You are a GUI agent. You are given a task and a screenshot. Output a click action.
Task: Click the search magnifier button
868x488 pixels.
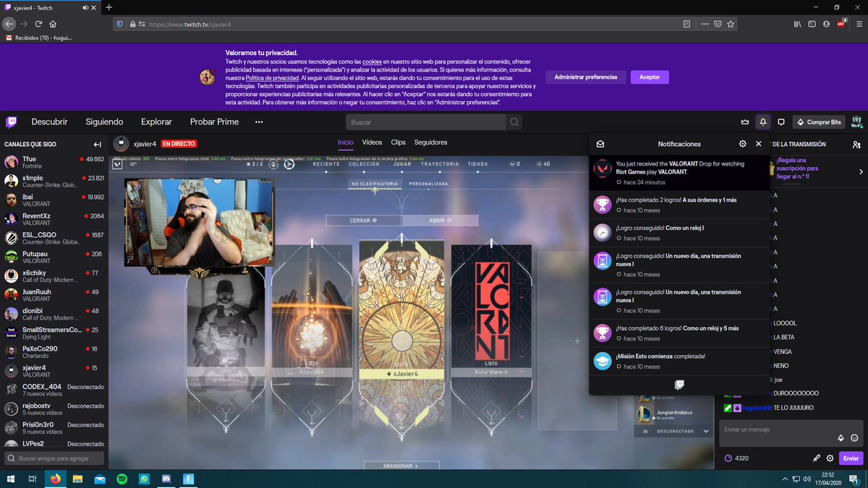coord(514,122)
